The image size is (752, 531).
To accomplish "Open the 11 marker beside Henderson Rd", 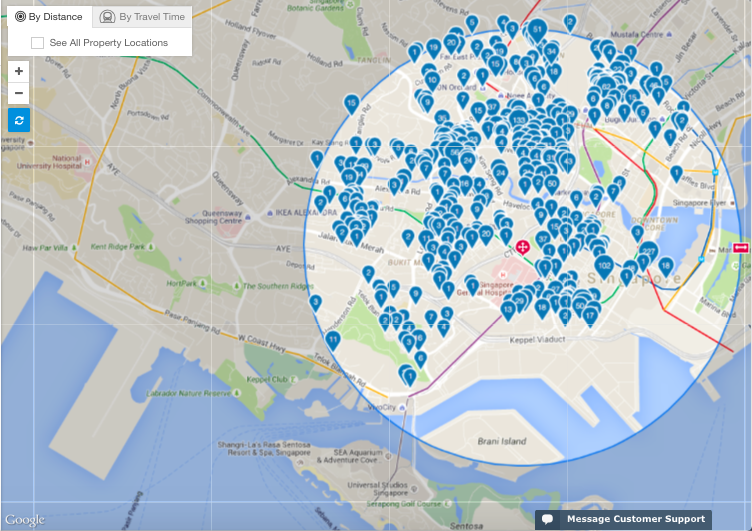I will click(333, 342).
